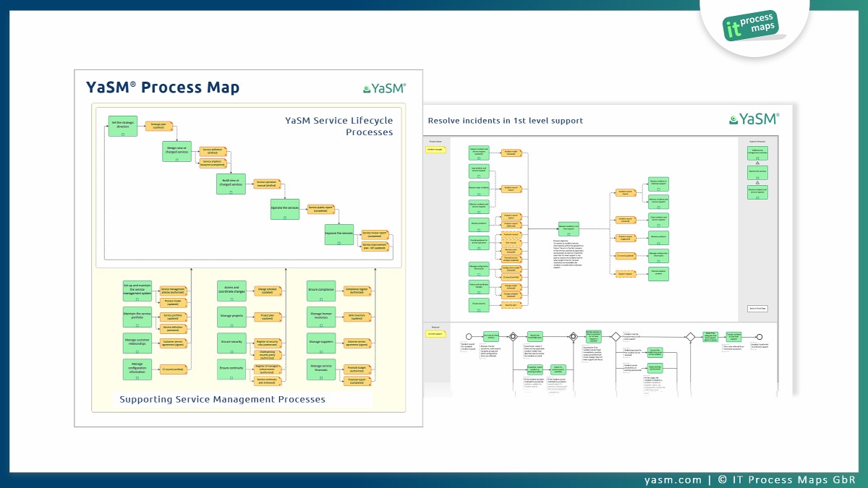This screenshot has height=488, width=868.
Task: Click 'Service quality report (completed)' document
Action: click(320, 208)
